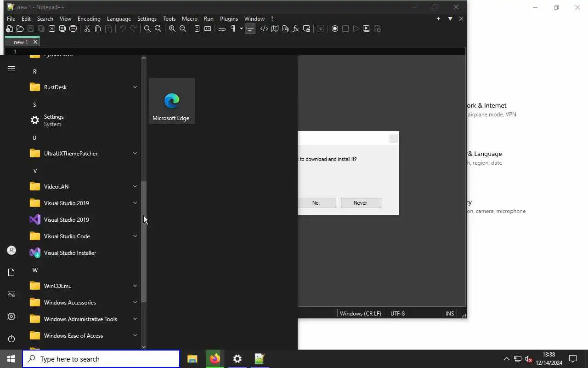Click Never in the update dialog
588x368 pixels.
coord(361,203)
